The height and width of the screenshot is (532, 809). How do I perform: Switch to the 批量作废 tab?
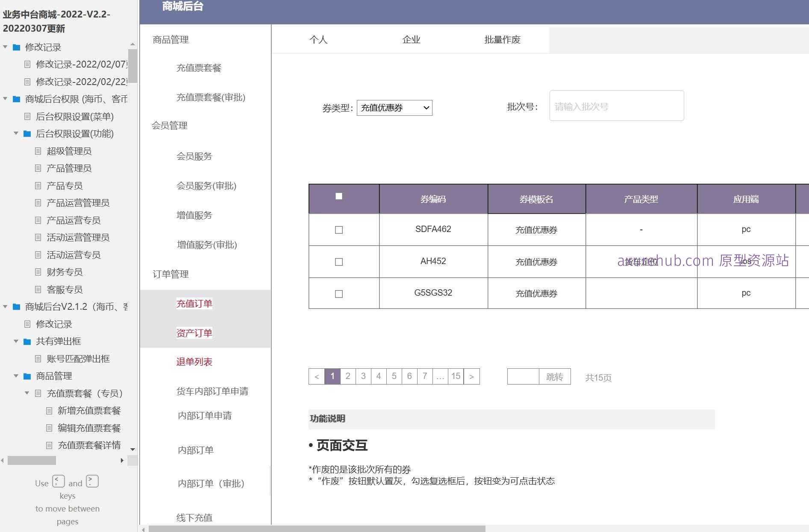point(502,39)
